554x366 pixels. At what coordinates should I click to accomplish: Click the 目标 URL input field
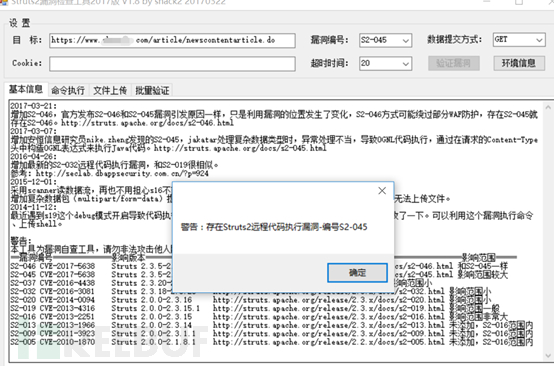tap(172, 40)
